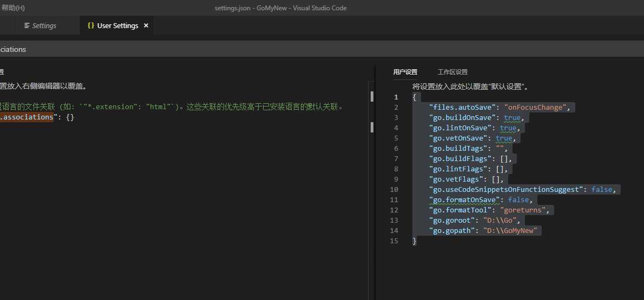Click the "go.vetFlags" key

pyautogui.click(x=457, y=179)
